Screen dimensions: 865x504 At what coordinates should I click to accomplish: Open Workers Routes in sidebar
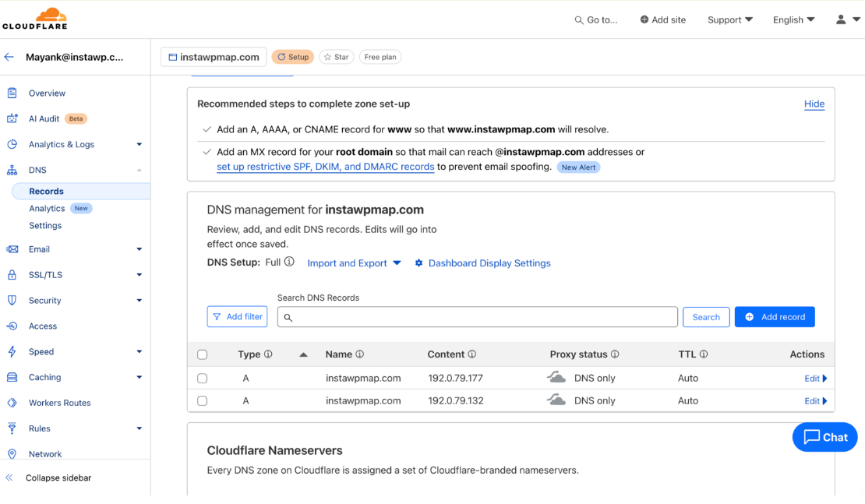coord(59,403)
